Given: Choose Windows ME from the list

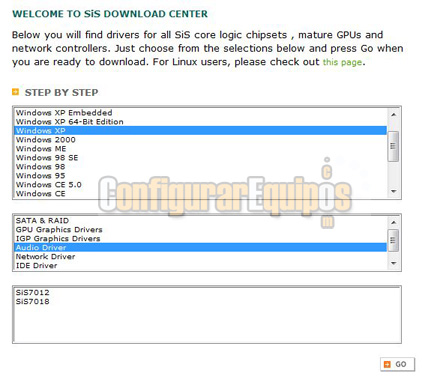Looking at the screenshot, I should pos(200,149).
